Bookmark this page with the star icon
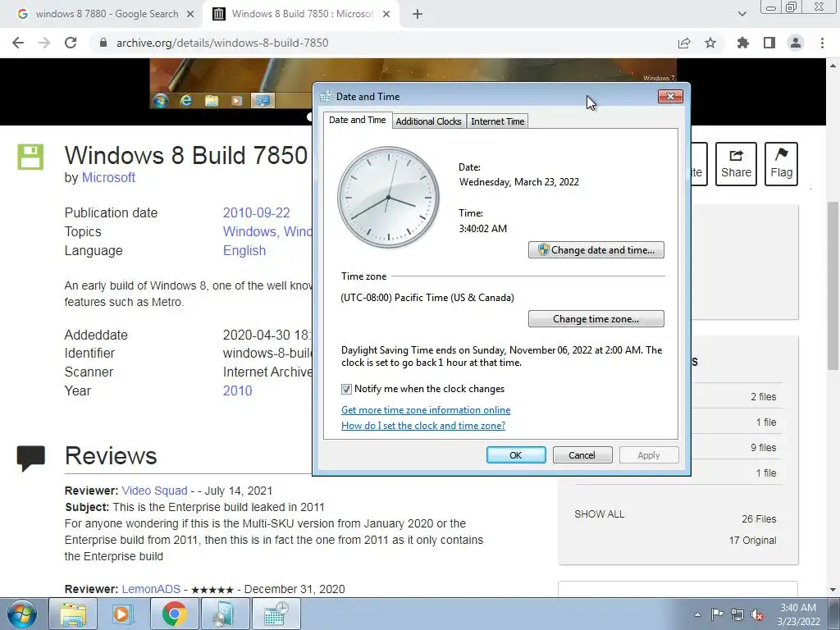The height and width of the screenshot is (630, 840). [710, 43]
